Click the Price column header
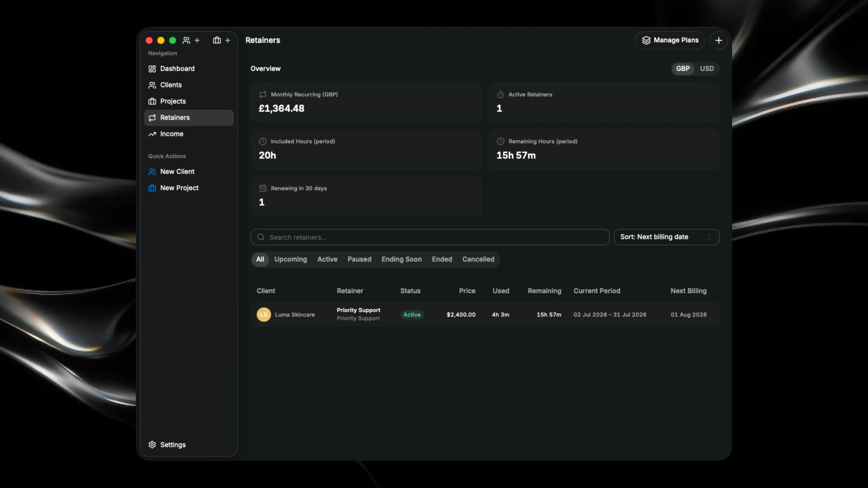 [x=467, y=291]
